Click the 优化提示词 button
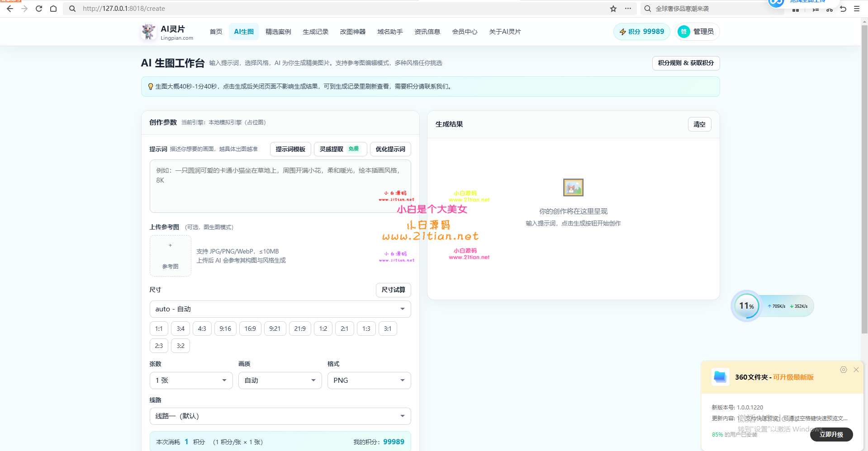This screenshot has height=451, width=868. tap(390, 149)
